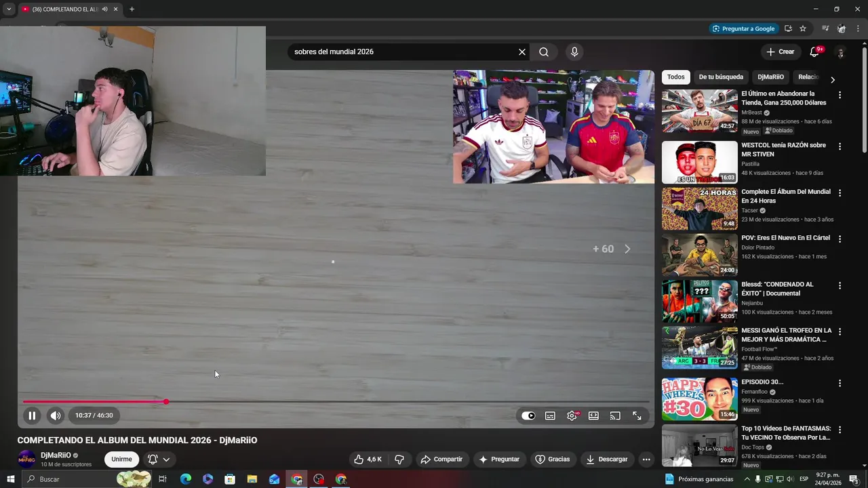Click the Unirme membership button

coord(121,460)
